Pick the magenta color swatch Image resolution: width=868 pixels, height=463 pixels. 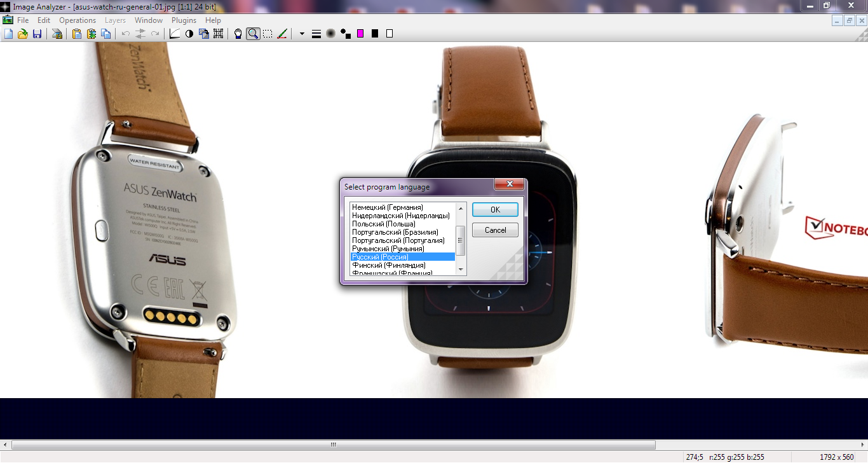point(360,34)
